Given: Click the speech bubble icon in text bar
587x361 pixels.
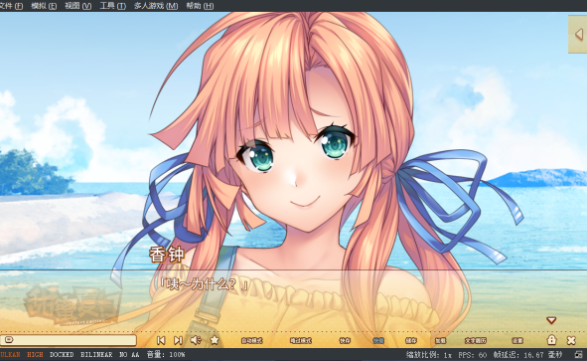Looking at the screenshot, I should pos(9,340).
